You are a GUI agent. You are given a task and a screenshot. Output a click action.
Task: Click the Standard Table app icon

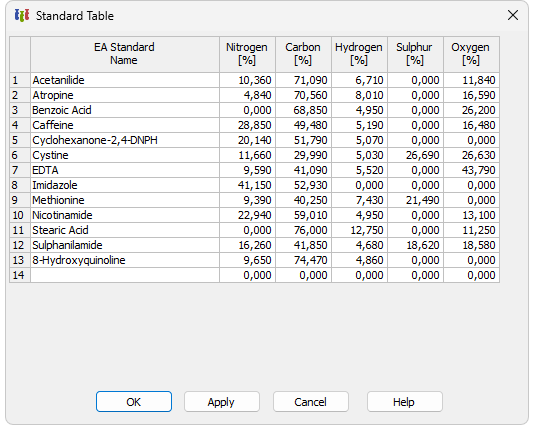(x=22, y=15)
